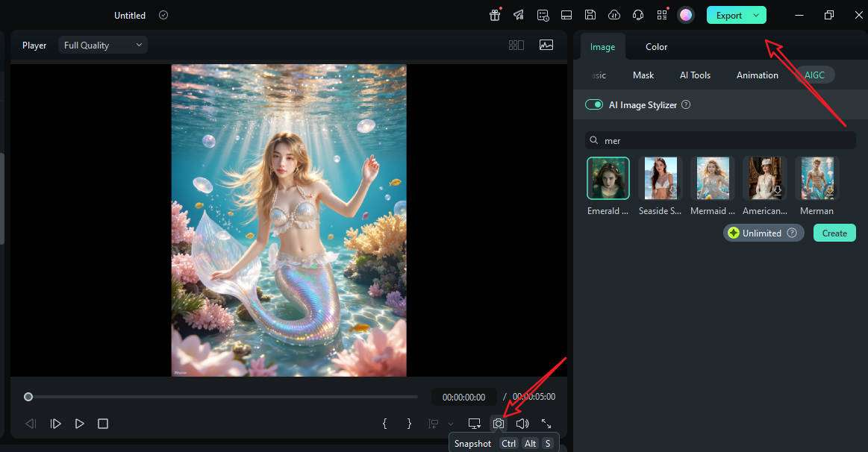Click the paper plane share icon
This screenshot has width=868, height=452.
[x=519, y=16]
